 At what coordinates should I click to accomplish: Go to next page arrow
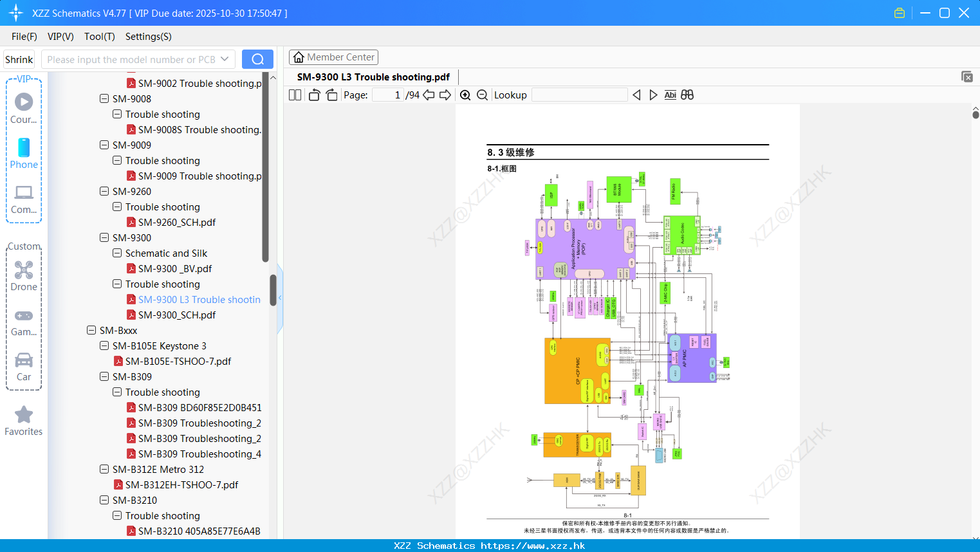pos(445,95)
